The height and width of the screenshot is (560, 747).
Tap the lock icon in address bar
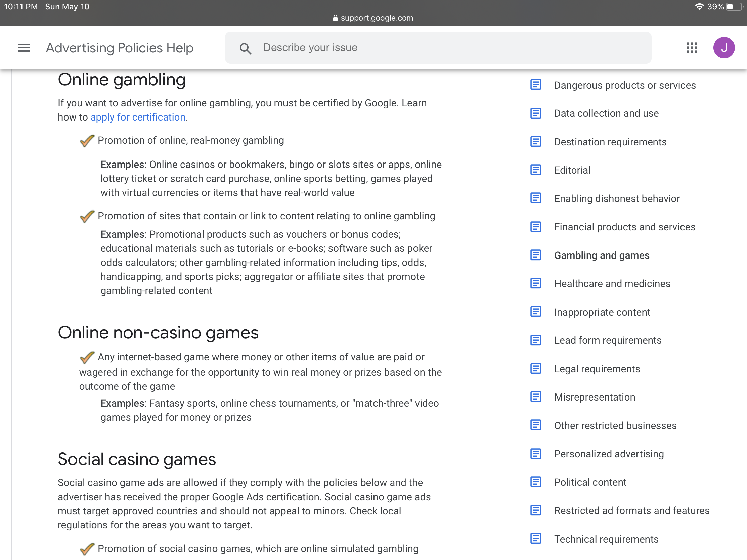[335, 18]
